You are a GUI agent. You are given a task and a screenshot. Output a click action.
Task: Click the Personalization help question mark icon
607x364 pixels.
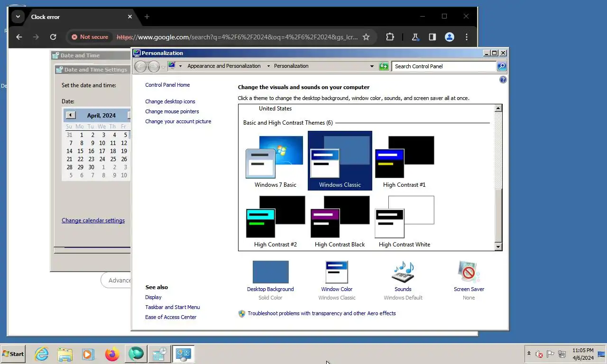tap(503, 80)
